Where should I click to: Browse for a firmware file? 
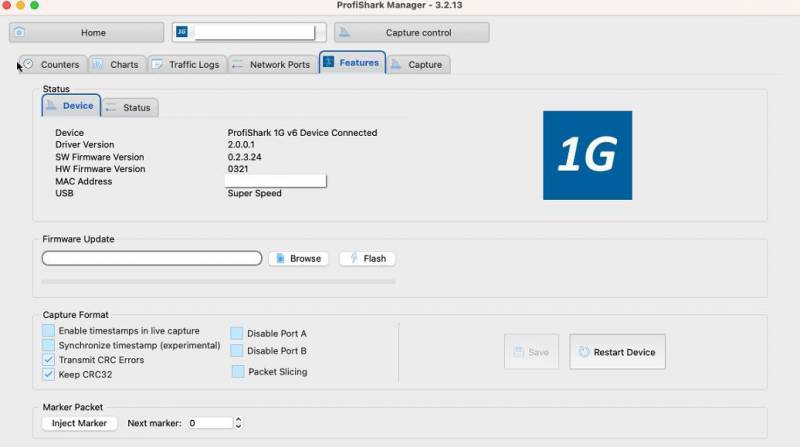(x=298, y=259)
